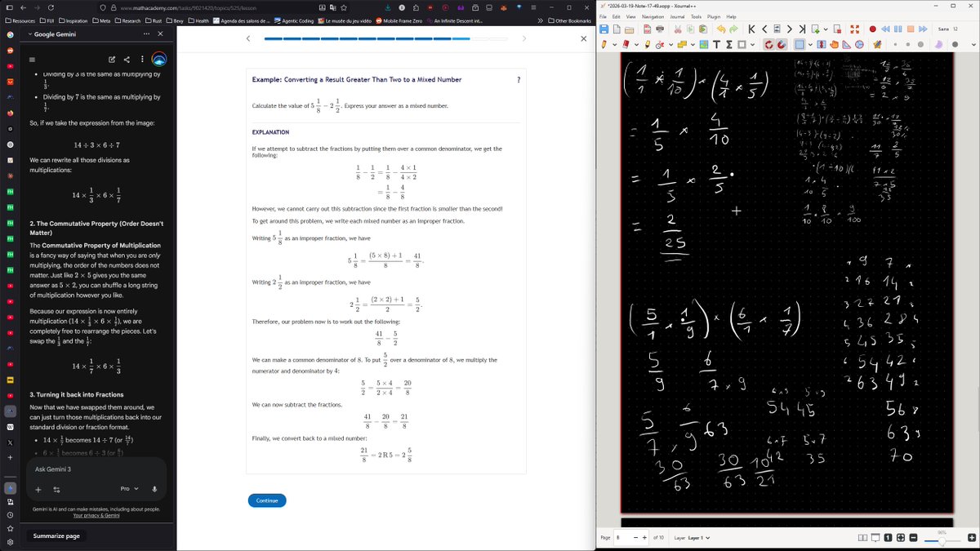Screen dimensions: 980x551
Task: Open the draw shape options dropdown
Action: click(x=752, y=45)
